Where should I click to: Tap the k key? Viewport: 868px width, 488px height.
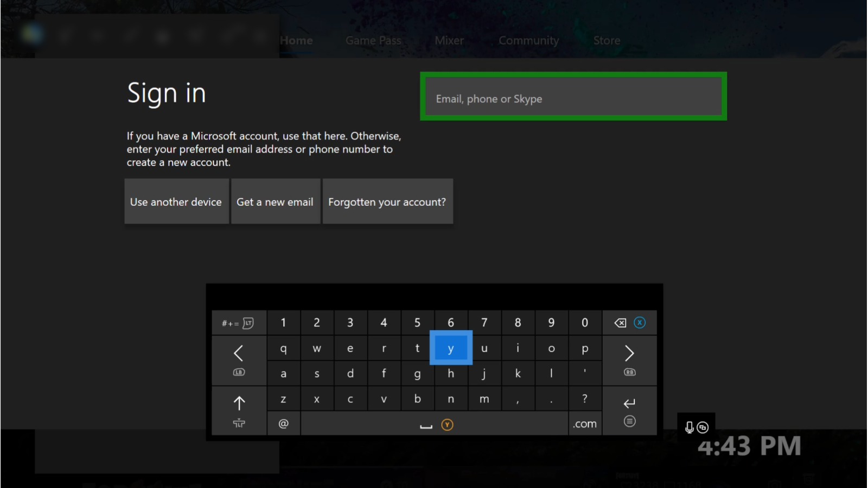(518, 373)
